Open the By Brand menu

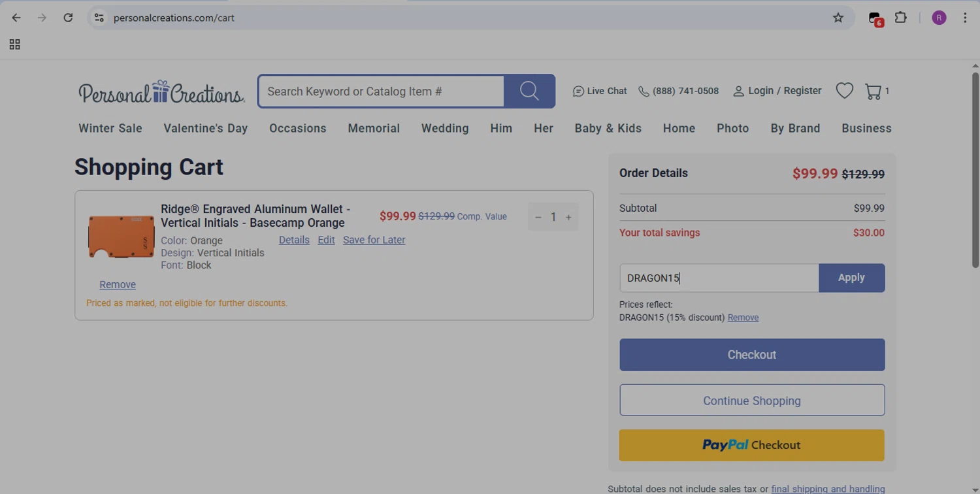click(x=795, y=128)
